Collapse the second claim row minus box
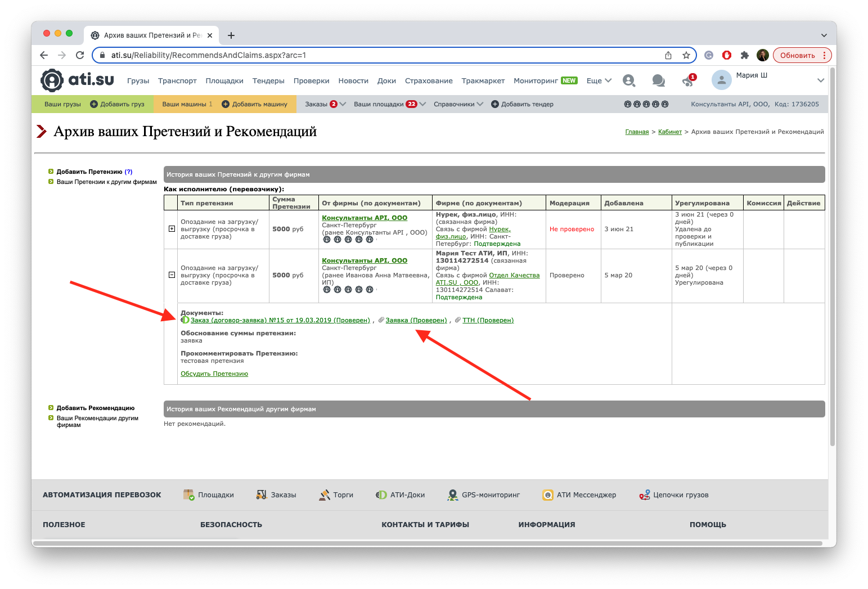The height and width of the screenshot is (589, 868). (172, 275)
